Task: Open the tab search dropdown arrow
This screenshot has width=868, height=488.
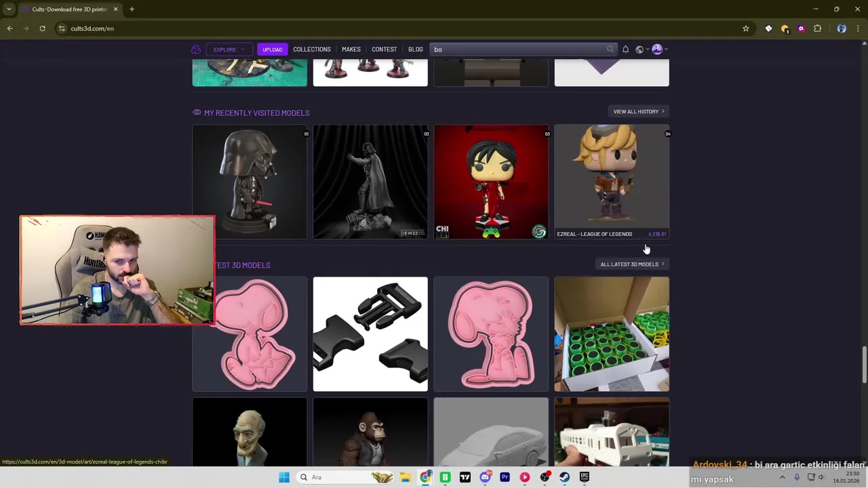Action: 9,9
